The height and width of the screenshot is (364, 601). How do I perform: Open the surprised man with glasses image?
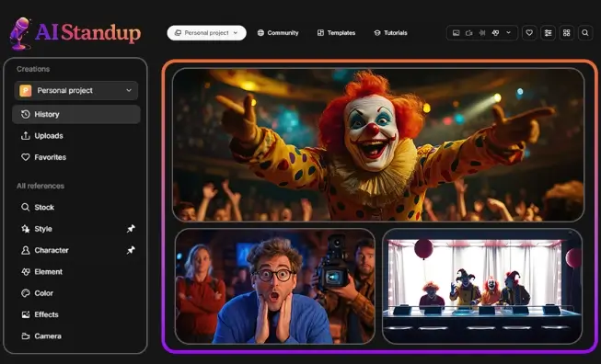pyautogui.click(x=275, y=286)
